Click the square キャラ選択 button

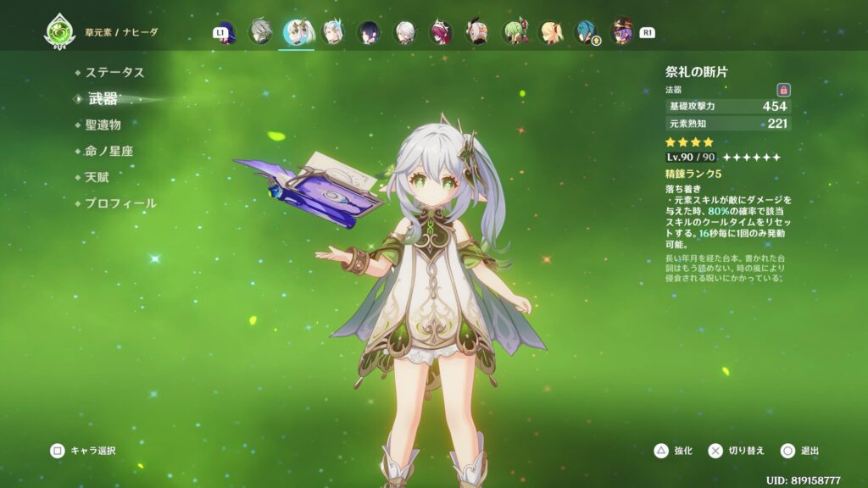pos(83,451)
